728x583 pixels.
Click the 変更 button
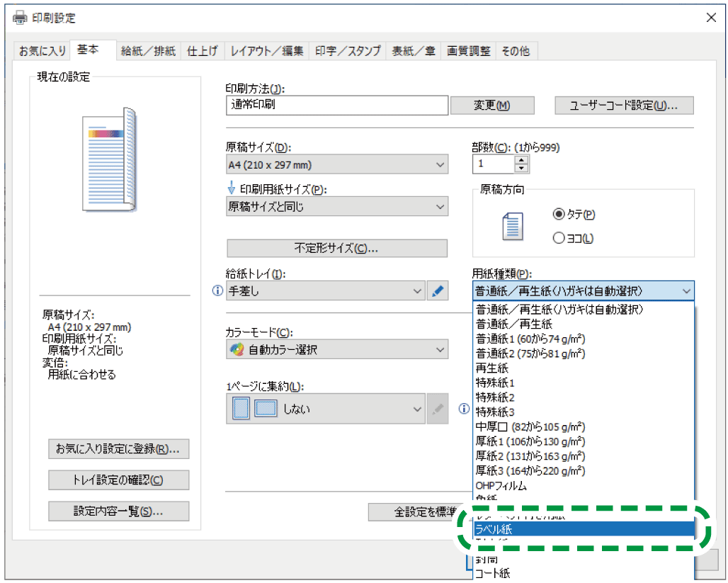coord(491,106)
